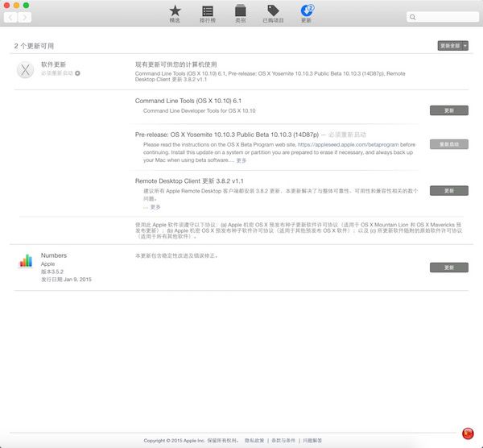Click Numbers release date Jan 9, 2015
483x448 pixels.
[x=66, y=280]
